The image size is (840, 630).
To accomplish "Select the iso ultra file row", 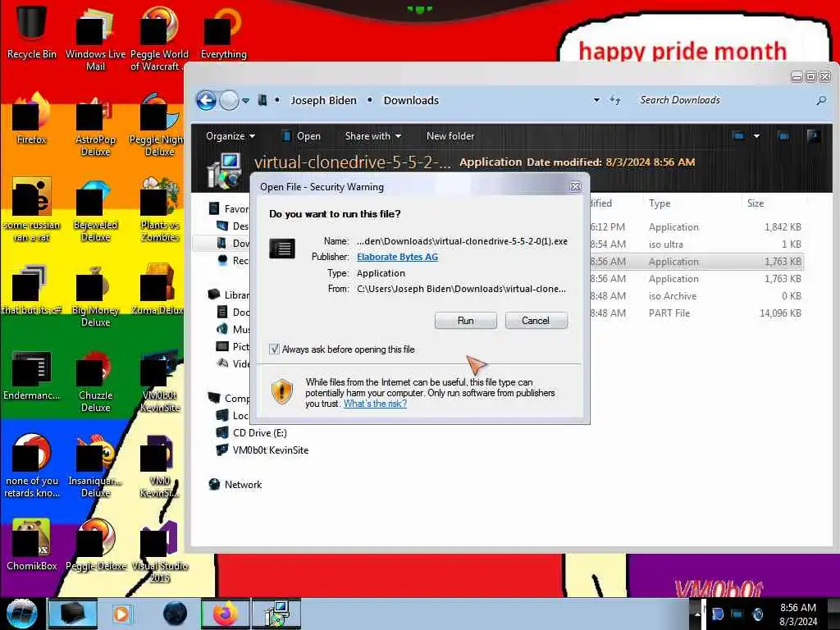I will (696, 244).
